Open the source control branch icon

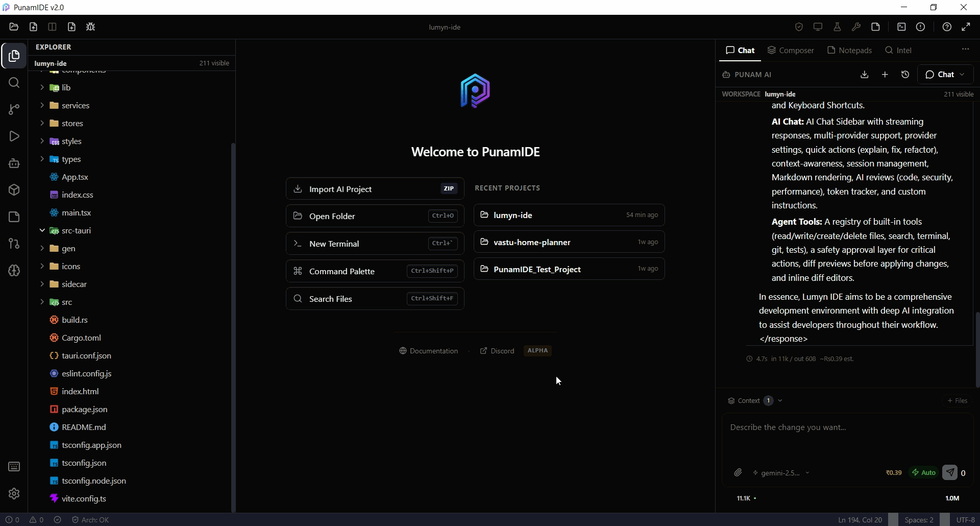[14, 109]
